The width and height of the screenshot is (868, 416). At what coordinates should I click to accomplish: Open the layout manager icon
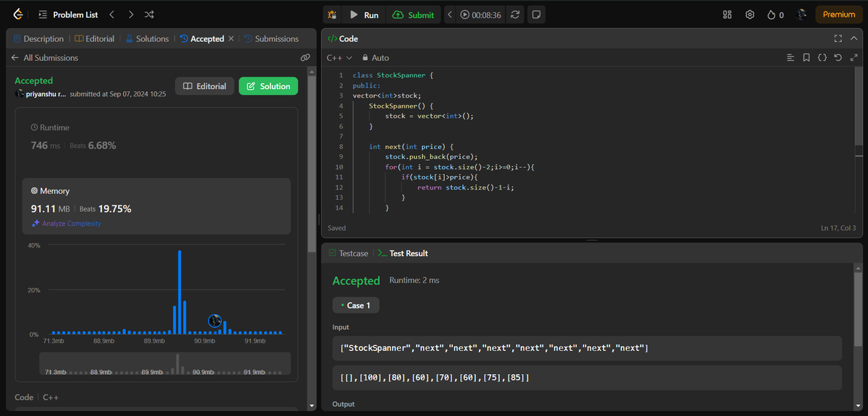click(728, 14)
